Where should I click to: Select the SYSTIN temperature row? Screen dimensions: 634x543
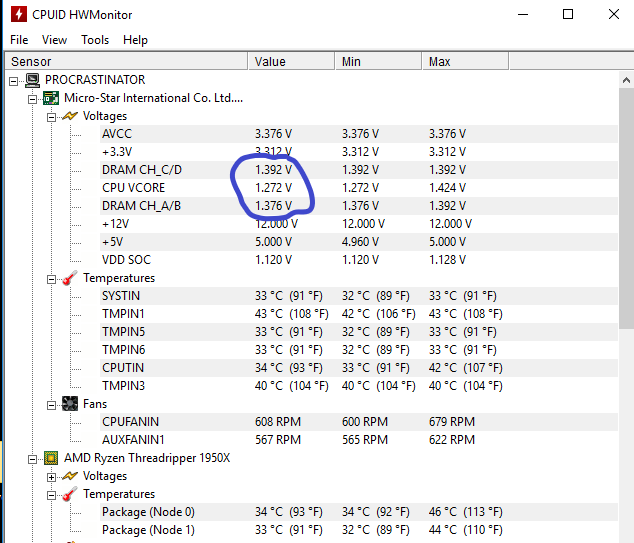tap(359, 296)
